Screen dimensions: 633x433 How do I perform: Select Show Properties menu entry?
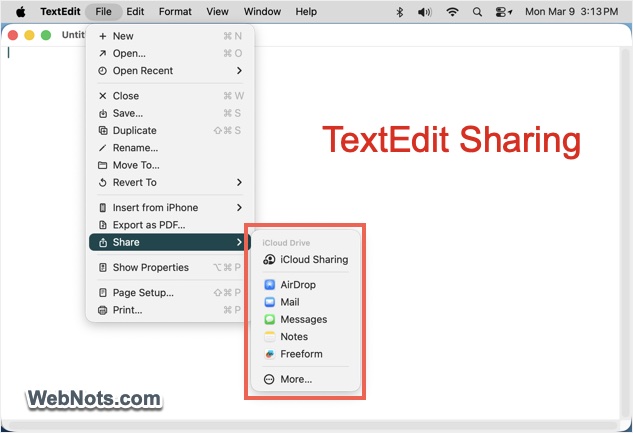(170, 267)
